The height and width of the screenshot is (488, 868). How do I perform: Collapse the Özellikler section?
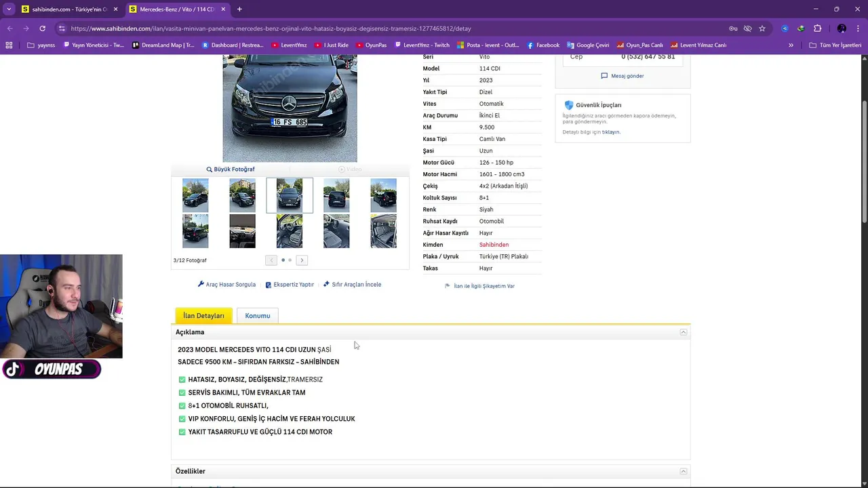click(684, 471)
